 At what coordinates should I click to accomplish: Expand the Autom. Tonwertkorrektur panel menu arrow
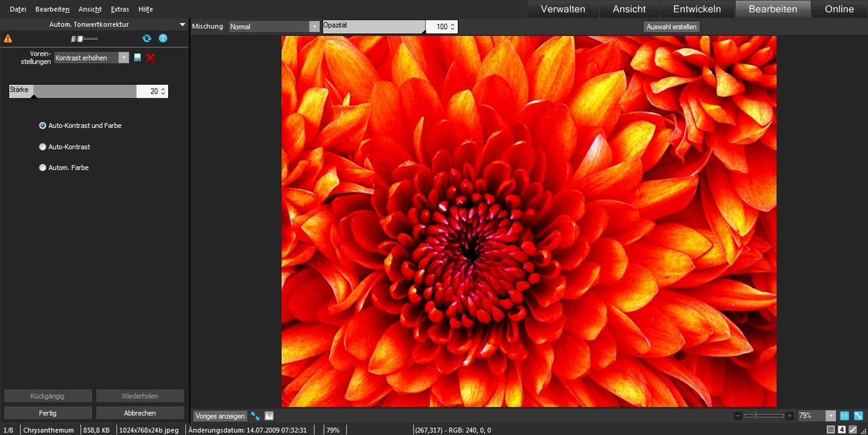pos(182,25)
